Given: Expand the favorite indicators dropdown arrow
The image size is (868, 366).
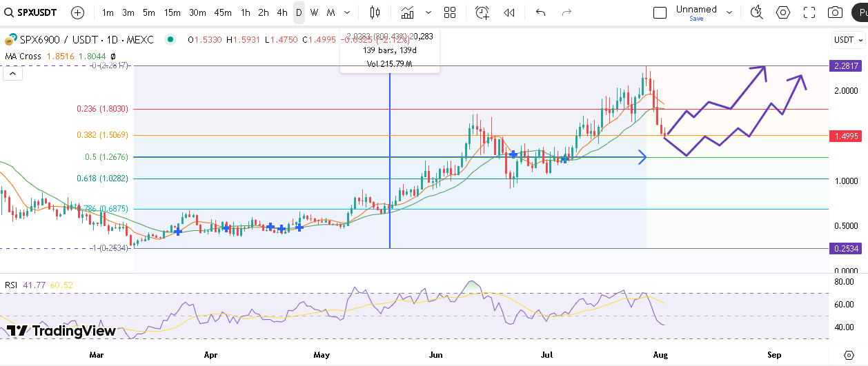Looking at the screenshot, I should (428, 12).
